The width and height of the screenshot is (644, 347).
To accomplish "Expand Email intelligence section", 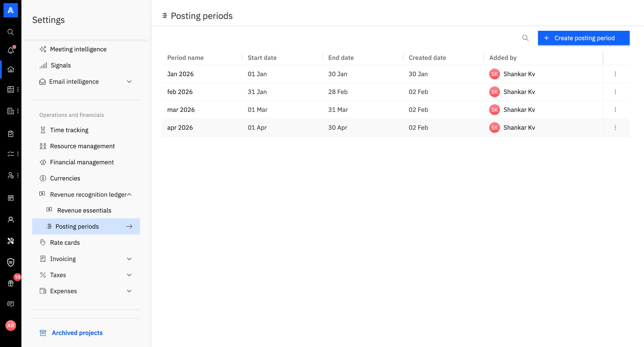I will tap(129, 82).
